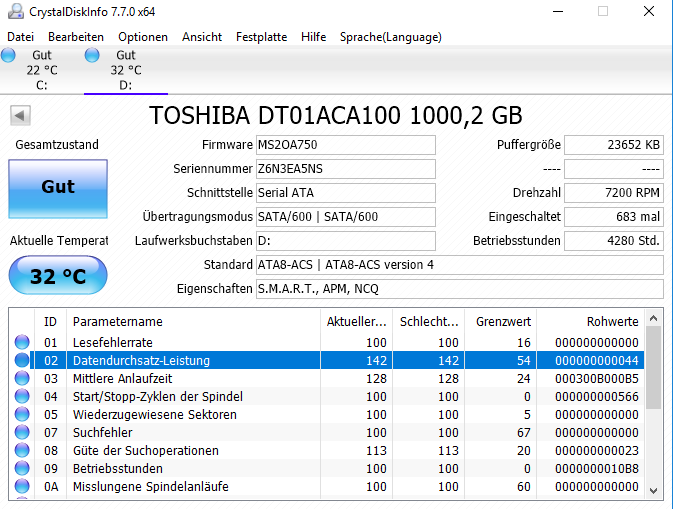Image resolution: width=673 pixels, height=509 pixels.
Task: Click the blue status orb for drive C:
Action: [x=8, y=55]
